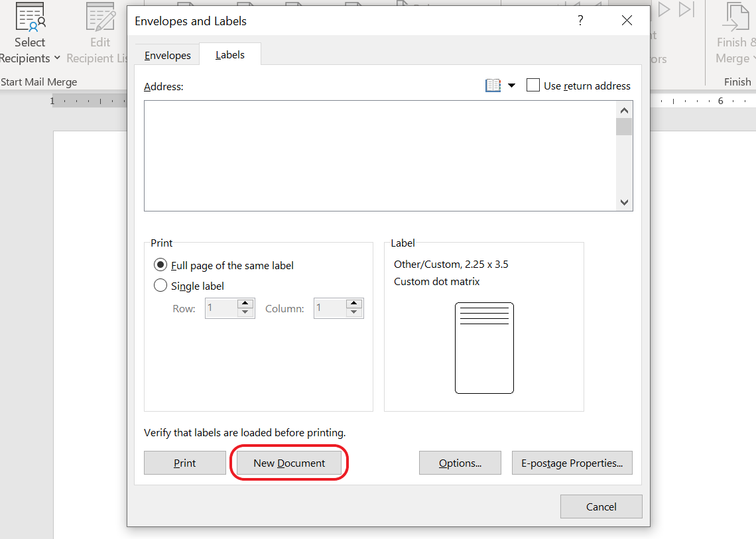This screenshot has height=539, width=756.
Task: Go to last record in ribbon
Action: coord(686,9)
